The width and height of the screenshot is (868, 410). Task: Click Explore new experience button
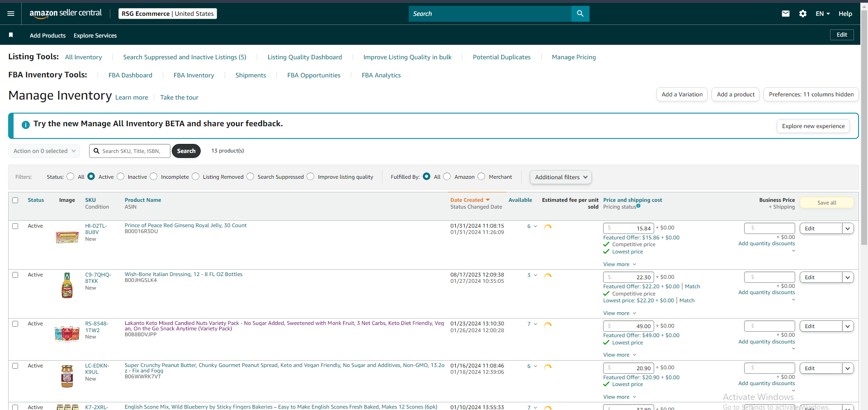point(813,126)
